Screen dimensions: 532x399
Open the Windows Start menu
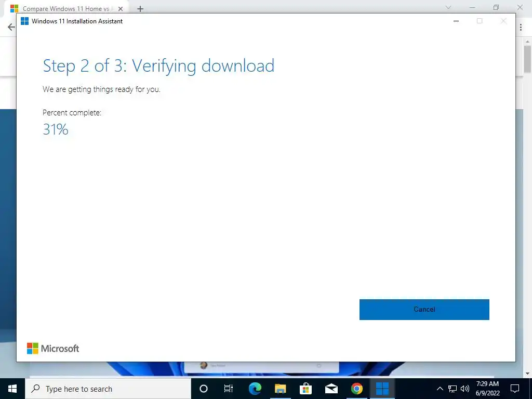click(12, 389)
